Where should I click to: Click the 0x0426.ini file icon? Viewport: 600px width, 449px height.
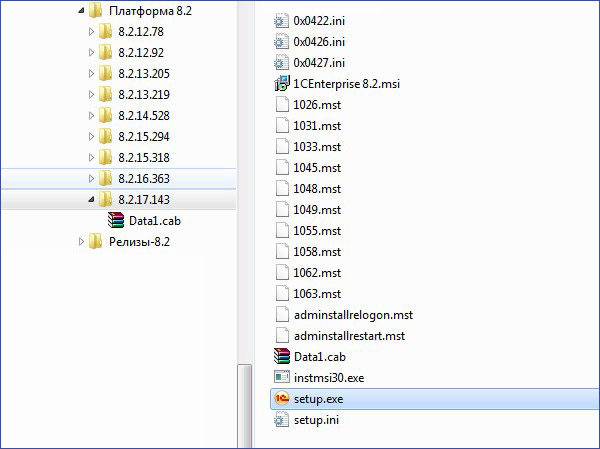point(281,42)
